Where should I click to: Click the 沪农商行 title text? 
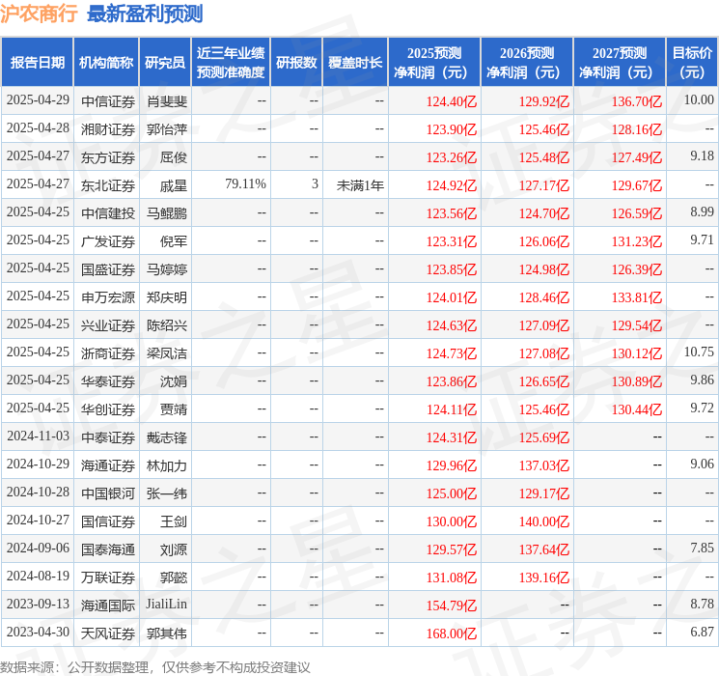pos(39,14)
